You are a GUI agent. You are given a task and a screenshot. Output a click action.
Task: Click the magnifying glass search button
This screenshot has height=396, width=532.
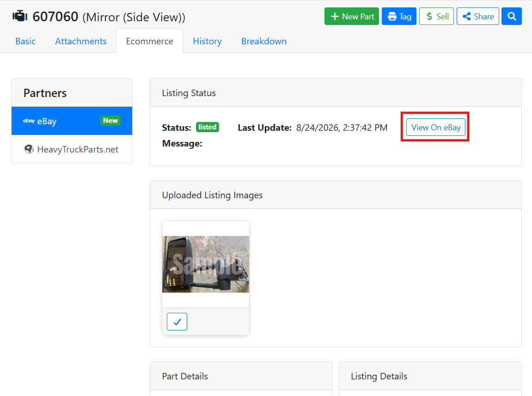[x=512, y=16]
